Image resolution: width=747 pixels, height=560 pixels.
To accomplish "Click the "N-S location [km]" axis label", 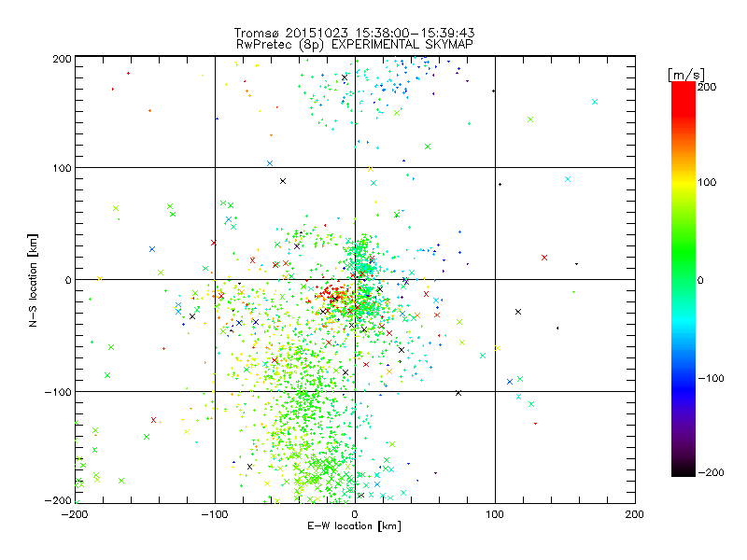I will coord(33,281).
